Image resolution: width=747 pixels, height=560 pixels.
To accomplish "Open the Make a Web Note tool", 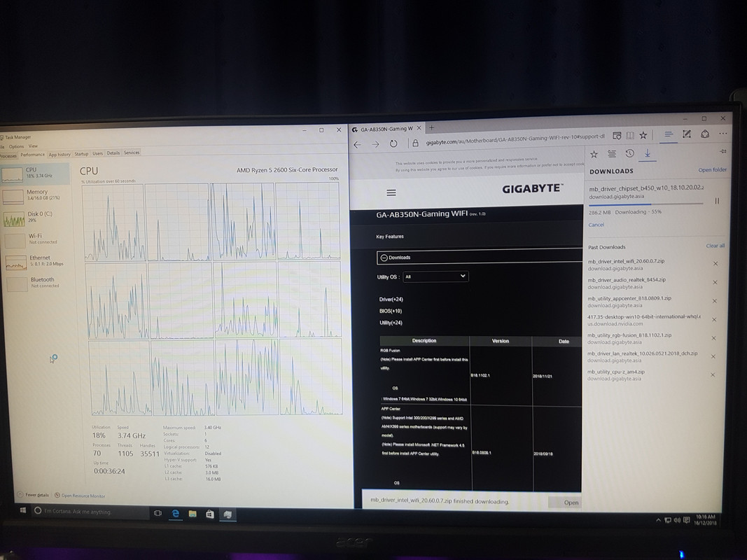I will 687,134.
